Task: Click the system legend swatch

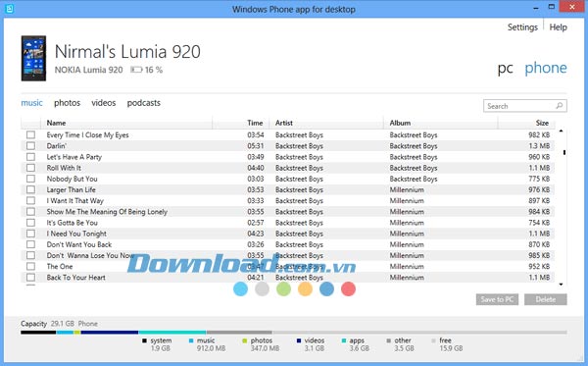Action: coord(144,340)
